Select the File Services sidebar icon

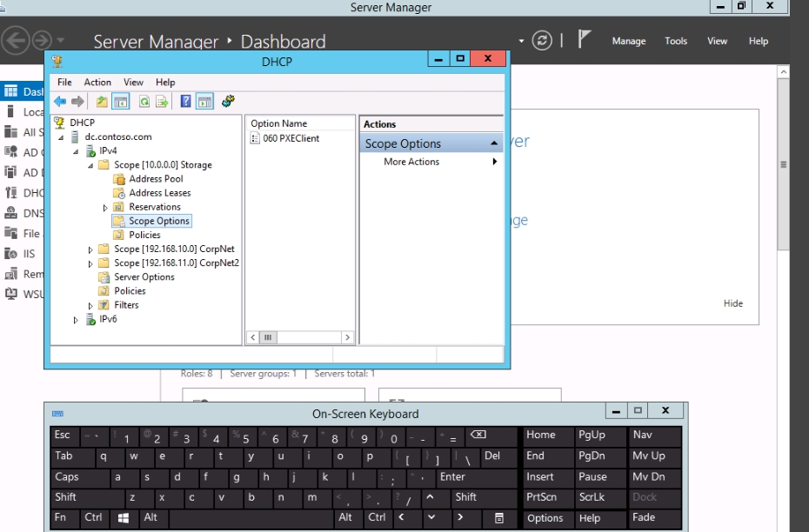click(x=10, y=233)
